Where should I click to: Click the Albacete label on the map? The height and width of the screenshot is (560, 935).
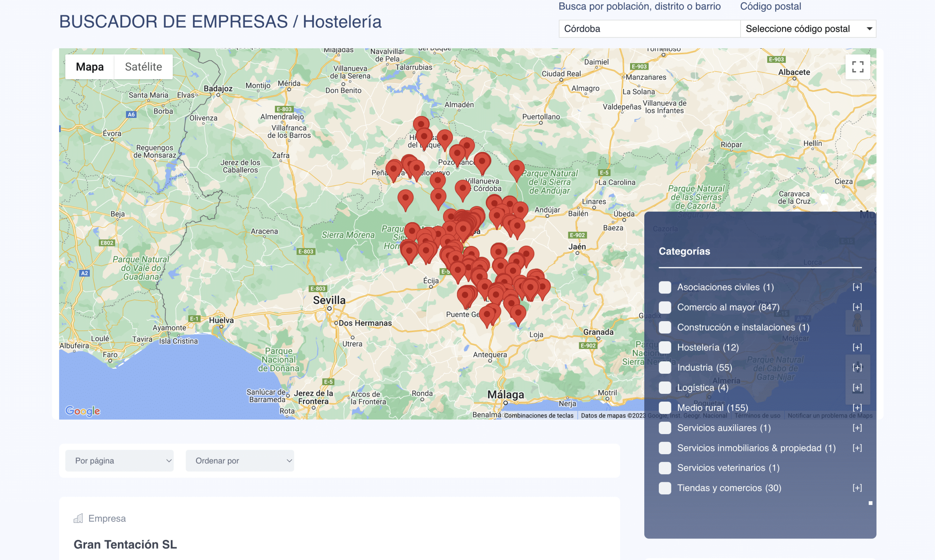click(794, 72)
